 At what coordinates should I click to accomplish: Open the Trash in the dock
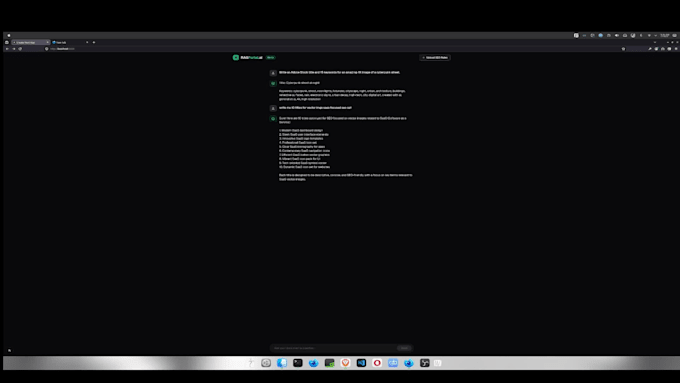[438, 363]
